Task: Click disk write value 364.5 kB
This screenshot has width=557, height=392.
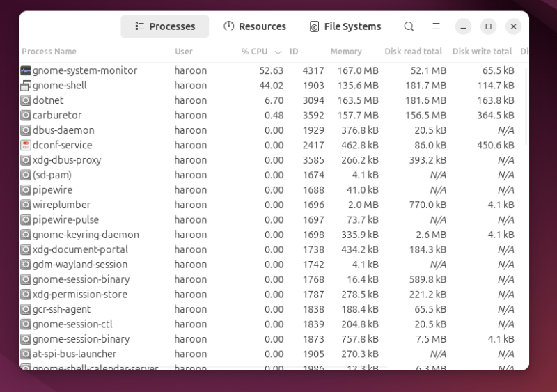Action: coord(496,115)
